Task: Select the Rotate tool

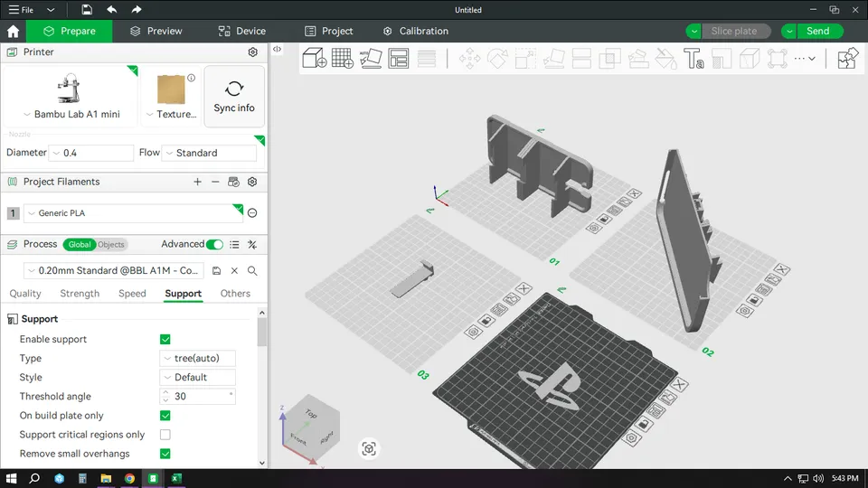Action: (x=497, y=58)
